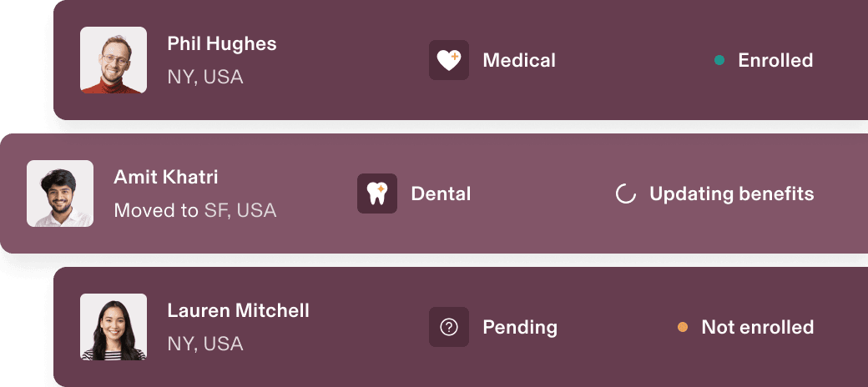Click the Medical heart icon
The image size is (868, 387).
[449, 60]
